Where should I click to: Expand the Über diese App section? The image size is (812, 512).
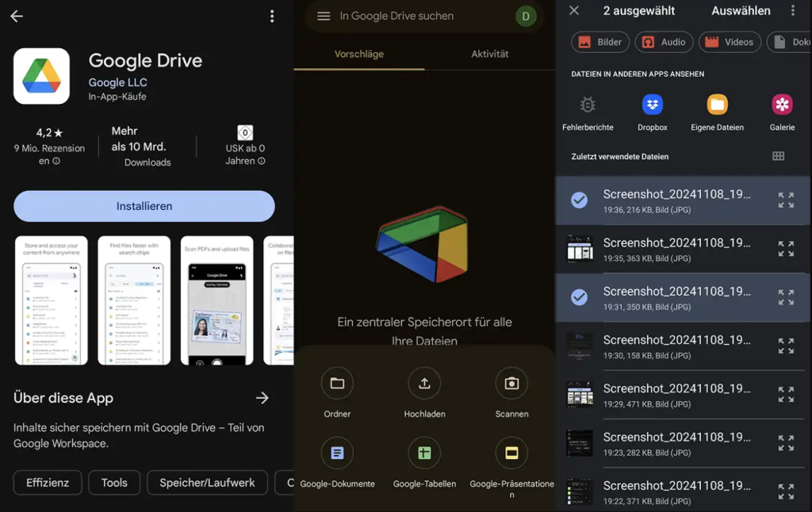pyautogui.click(x=262, y=399)
